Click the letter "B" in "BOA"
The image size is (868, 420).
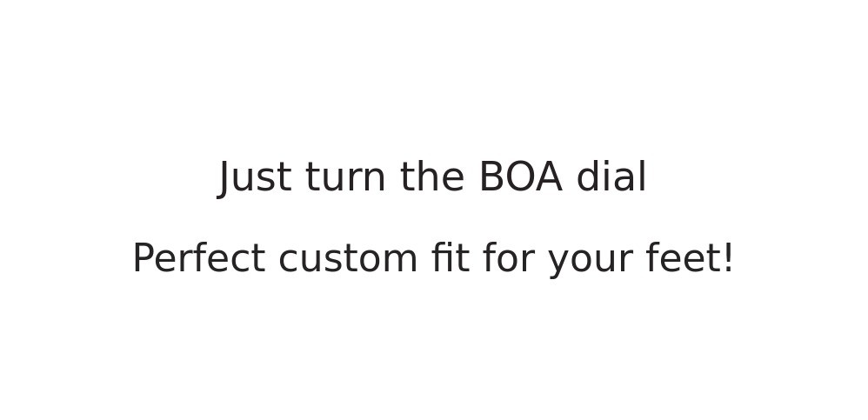tap(491, 178)
